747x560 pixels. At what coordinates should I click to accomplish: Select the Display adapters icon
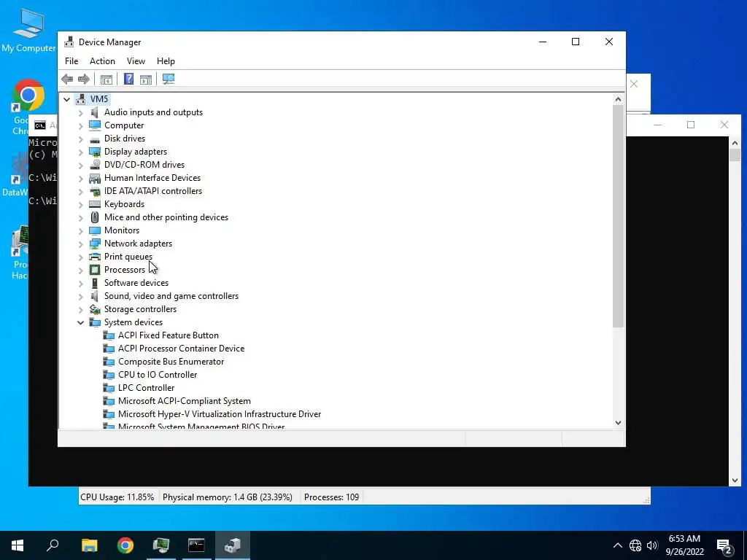pos(95,152)
